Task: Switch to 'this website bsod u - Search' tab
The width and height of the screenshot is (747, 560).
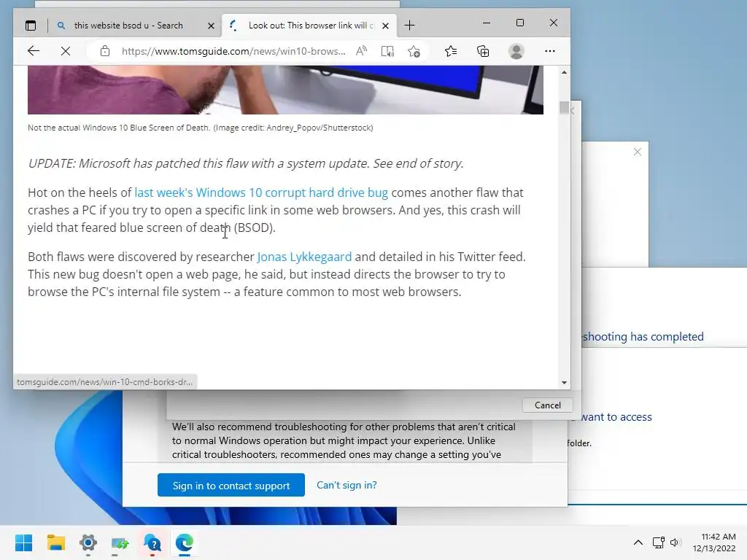Action: (128, 26)
